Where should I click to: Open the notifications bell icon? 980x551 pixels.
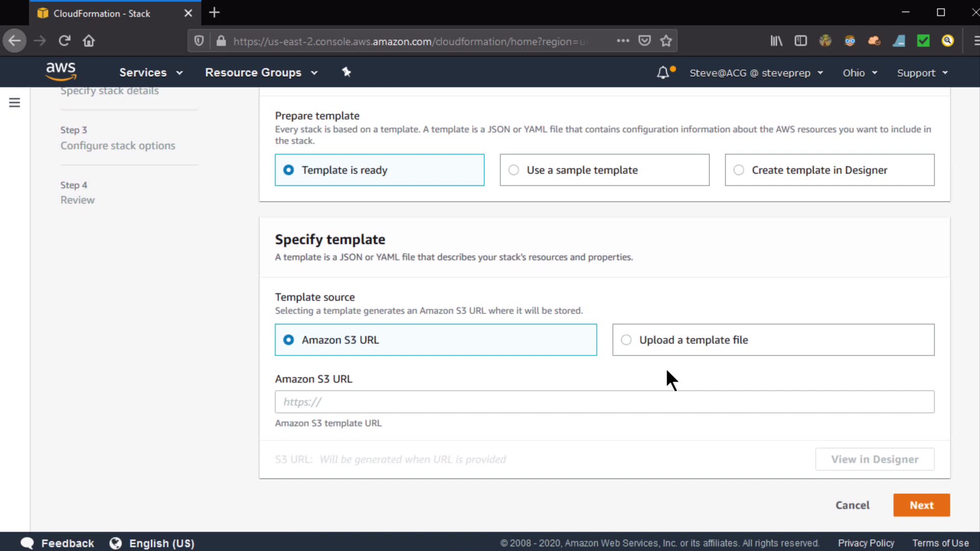(663, 72)
